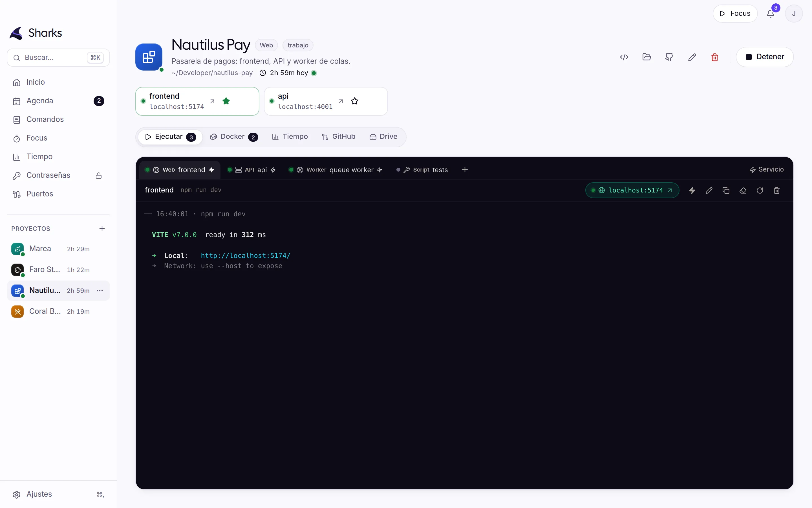Viewport: 812px width, 508px height.
Task: Switch to Docker tab
Action: coord(234,137)
